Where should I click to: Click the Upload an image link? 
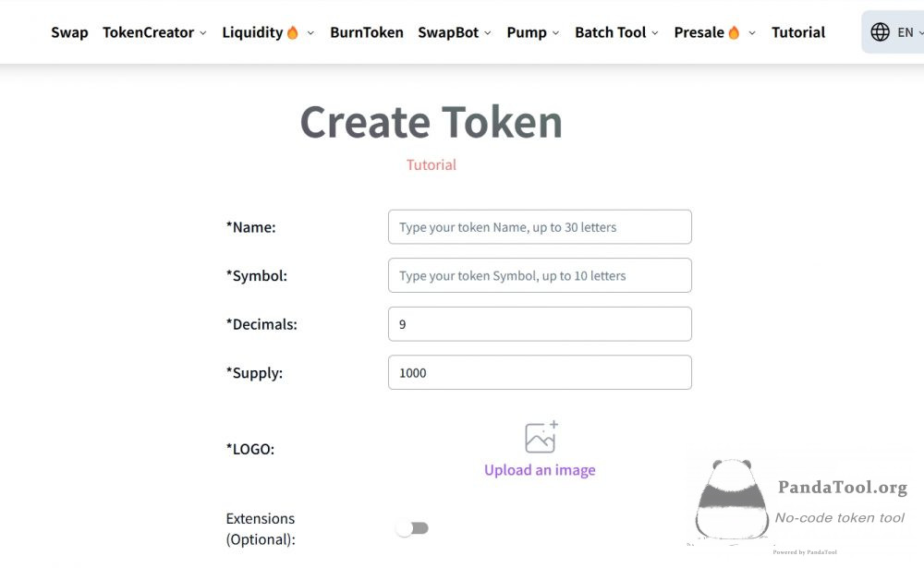(540, 470)
